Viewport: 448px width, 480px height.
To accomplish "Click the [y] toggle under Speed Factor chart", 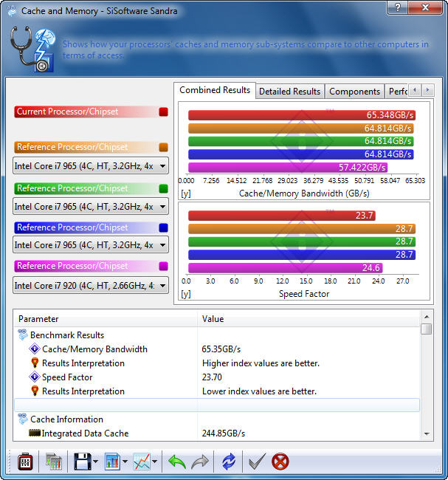I will pyautogui.click(x=186, y=294).
